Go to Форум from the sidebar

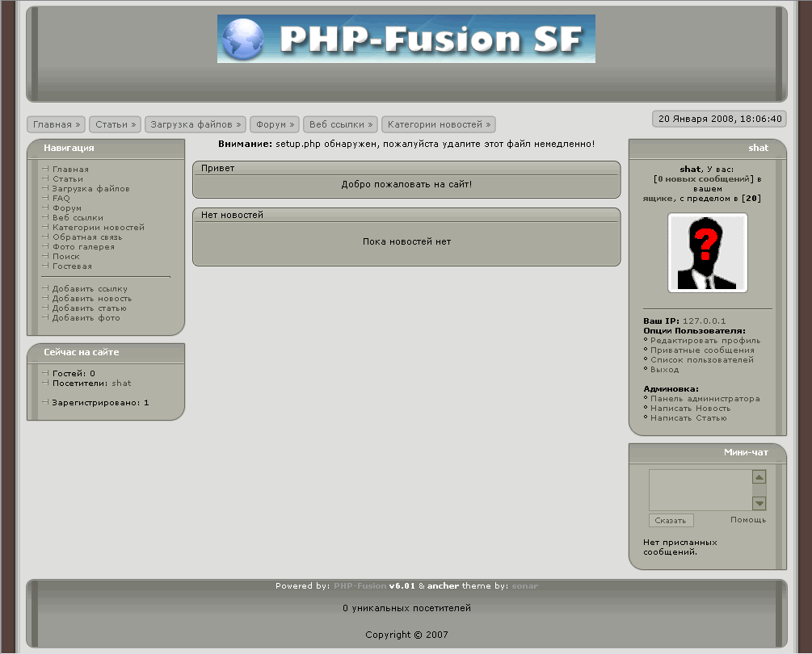point(67,208)
